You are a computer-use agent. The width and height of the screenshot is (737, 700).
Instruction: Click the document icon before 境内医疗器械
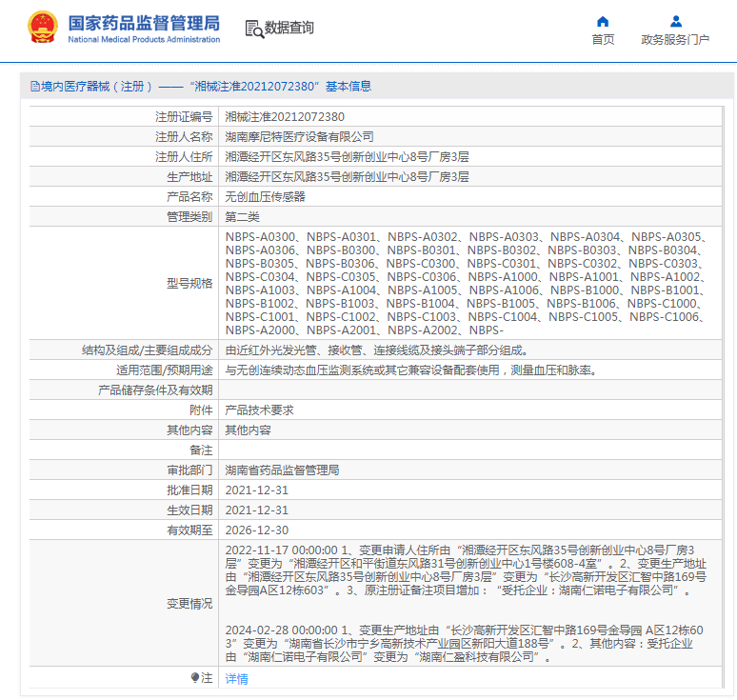coord(35,87)
